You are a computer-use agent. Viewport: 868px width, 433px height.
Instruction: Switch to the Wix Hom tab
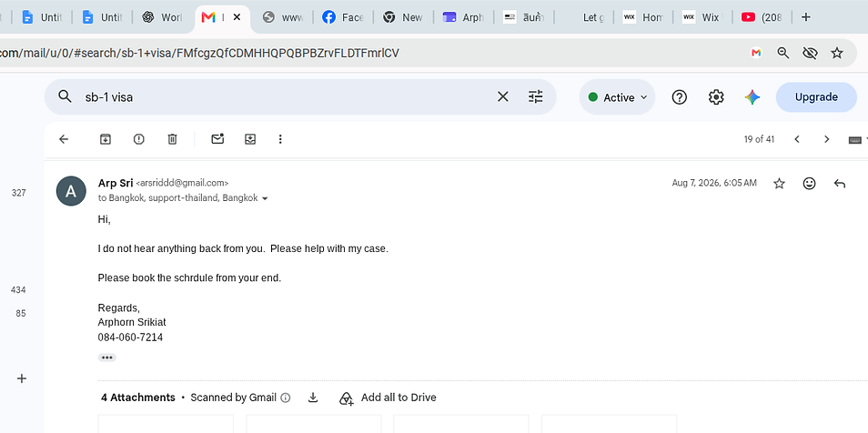[x=643, y=17]
